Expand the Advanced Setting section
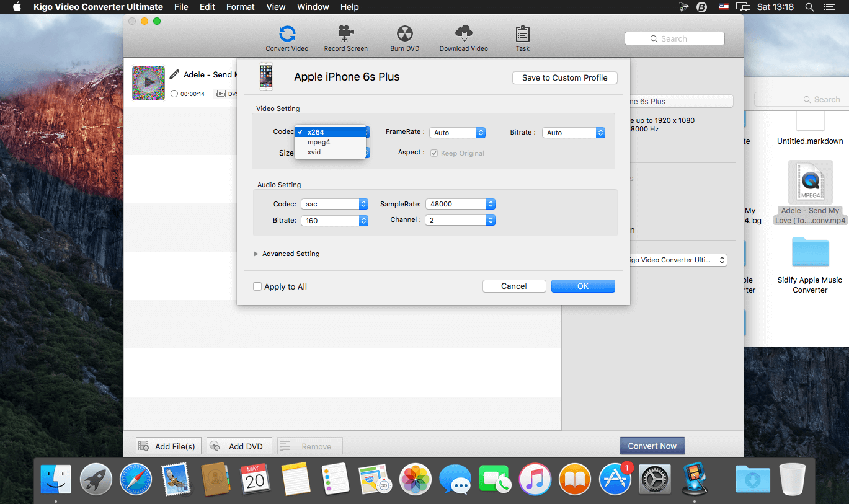 click(x=257, y=254)
